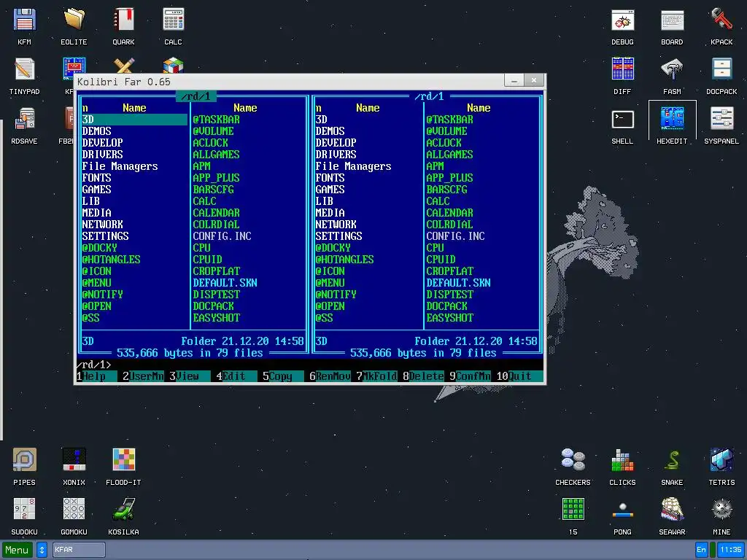Start the TETRIS game icon
The height and width of the screenshot is (560, 747).
pos(721,467)
